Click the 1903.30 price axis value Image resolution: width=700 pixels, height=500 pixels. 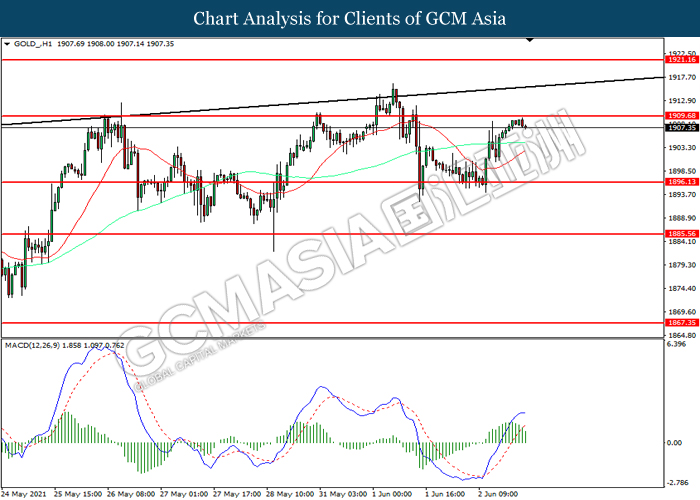coord(682,147)
